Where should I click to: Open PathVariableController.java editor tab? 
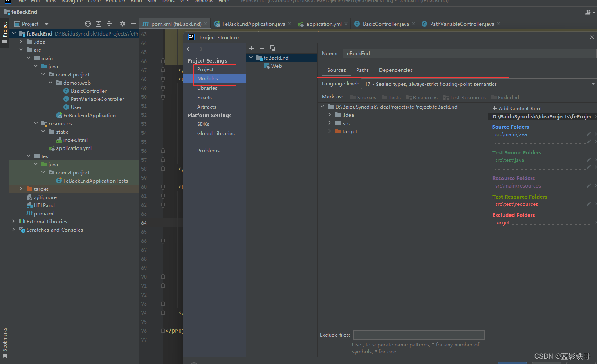click(462, 24)
